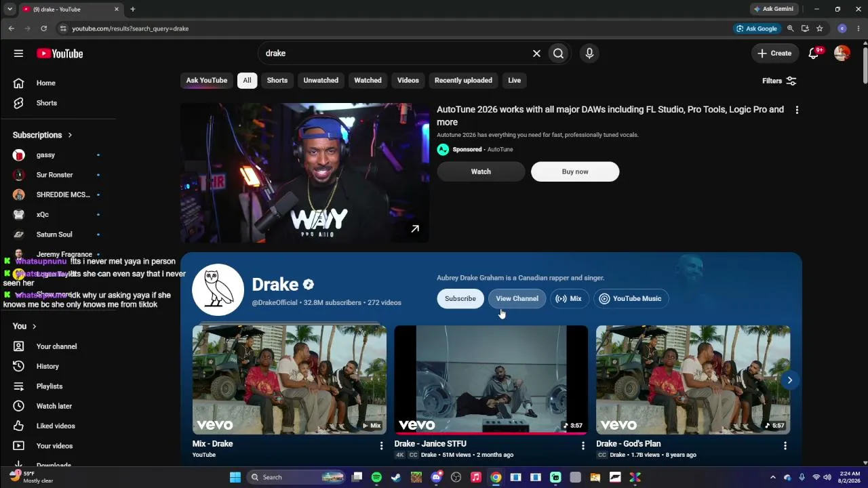Click Drake's owl channel avatar
The image size is (868, 488).
[218, 290]
